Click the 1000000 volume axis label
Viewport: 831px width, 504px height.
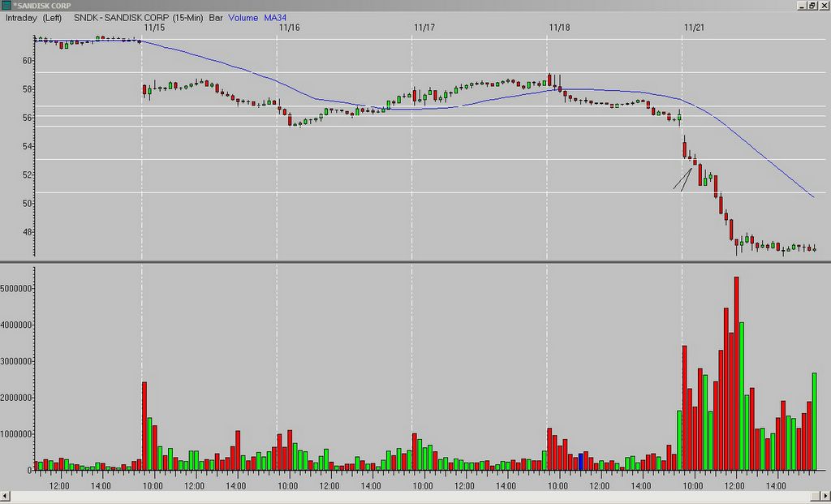[x=17, y=434]
